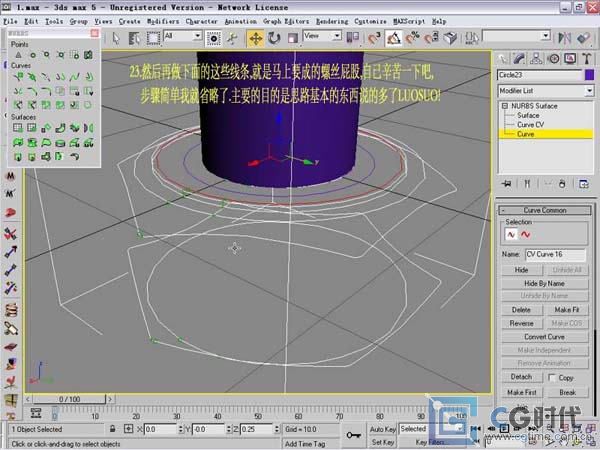Screen dimensions: 600x450
Task: Toggle Show End Result below modifier stack
Action: (x=527, y=184)
